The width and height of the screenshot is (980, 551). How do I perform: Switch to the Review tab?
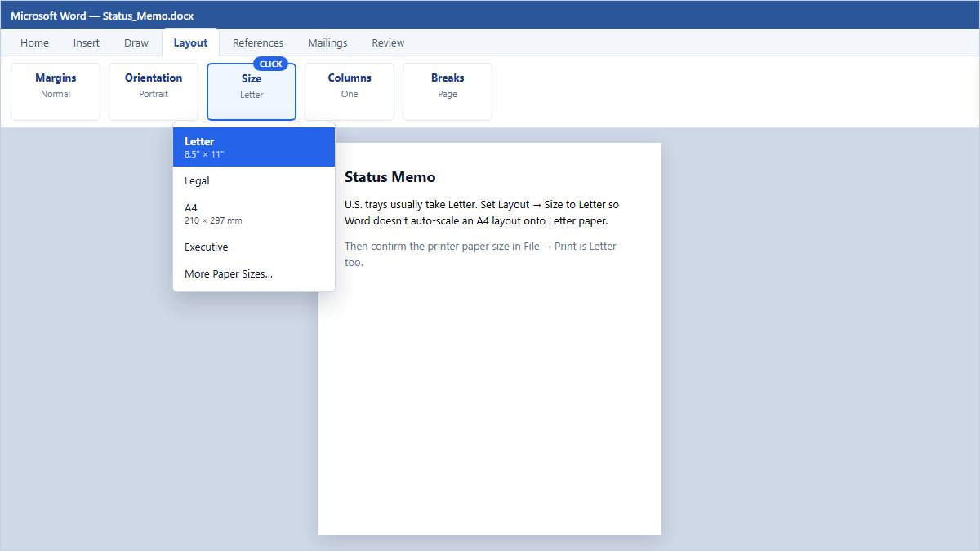tap(388, 42)
